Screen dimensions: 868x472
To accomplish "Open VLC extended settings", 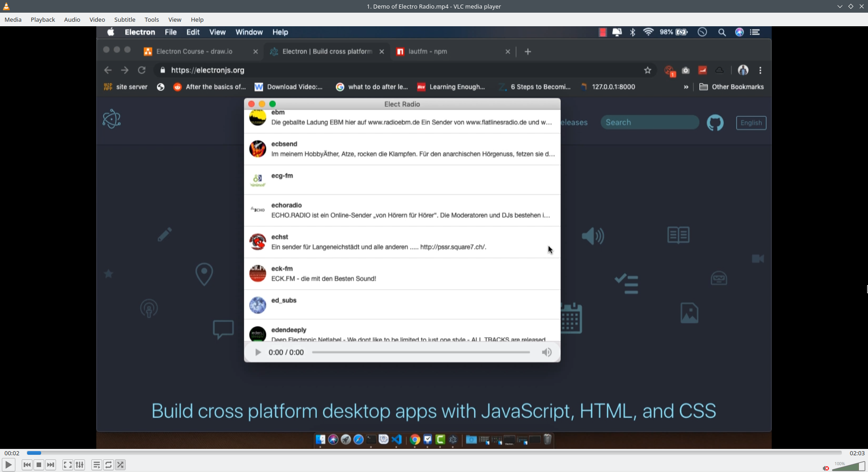I will coord(80,465).
